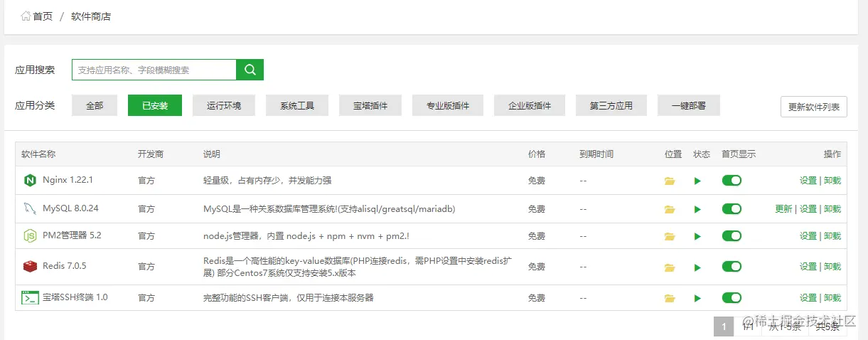
Task: Select the 已安装 category tab
Action: (155, 105)
